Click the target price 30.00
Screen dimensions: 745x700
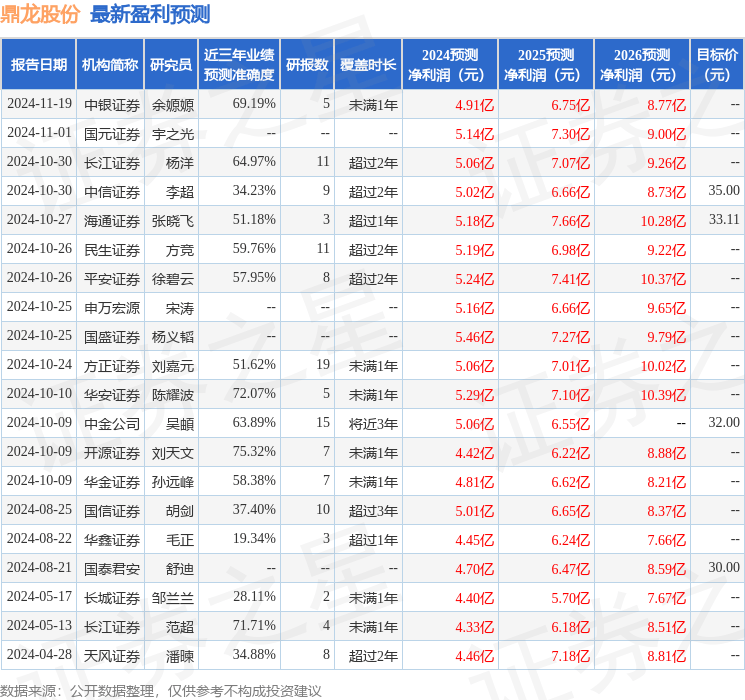pos(724,567)
